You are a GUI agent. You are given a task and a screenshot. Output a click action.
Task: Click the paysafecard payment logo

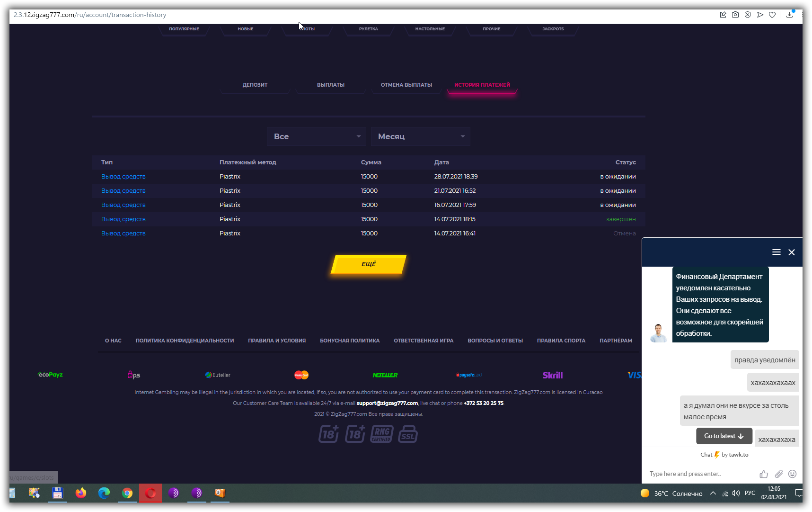tap(469, 375)
